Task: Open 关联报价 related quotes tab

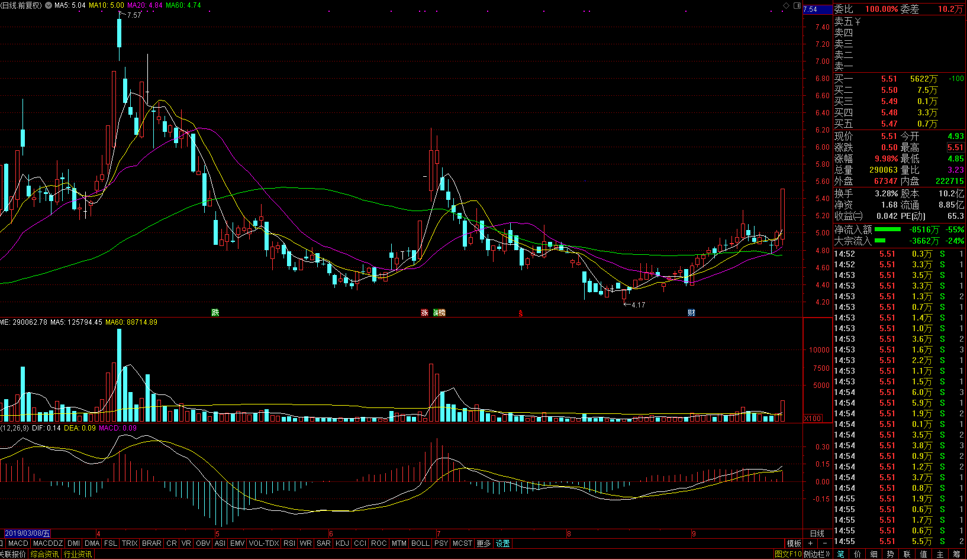Action: point(13,554)
